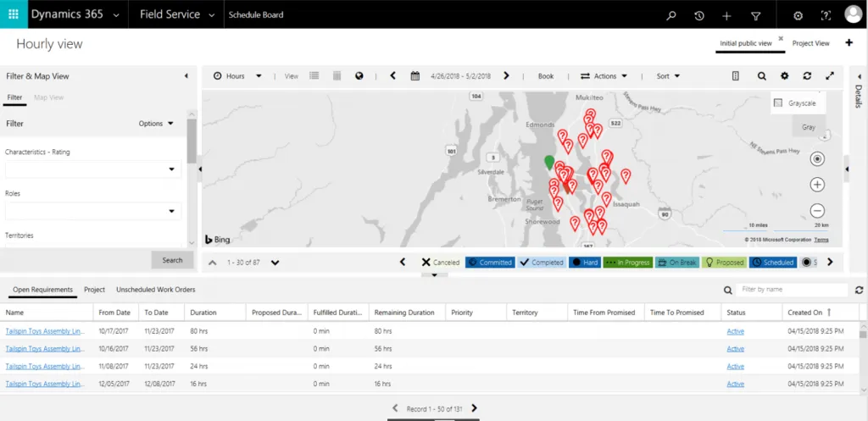Zoom in on the map

[x=817, y=185]
